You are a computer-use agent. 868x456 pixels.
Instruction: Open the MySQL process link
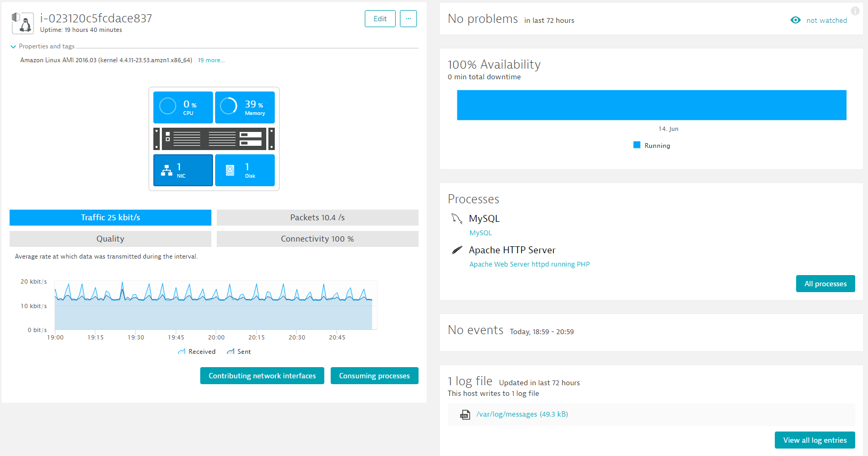pos(480,233)
